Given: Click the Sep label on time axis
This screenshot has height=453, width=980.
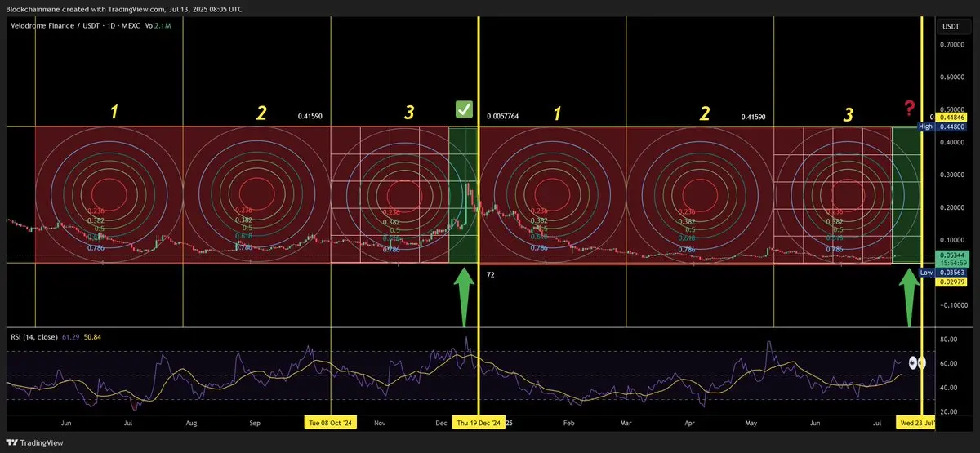Looking at the screenshot, I should click(x=256, y=424).
